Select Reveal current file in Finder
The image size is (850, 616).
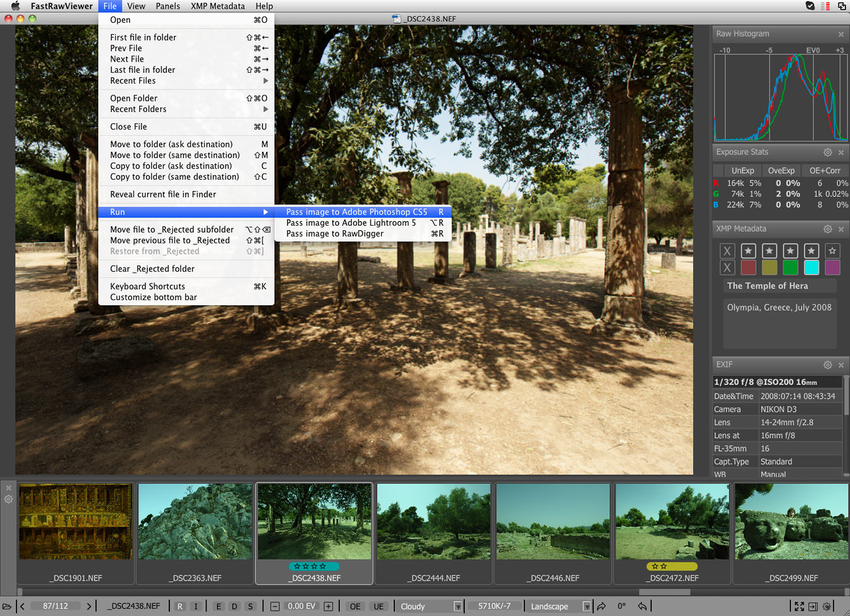[163, 195]
